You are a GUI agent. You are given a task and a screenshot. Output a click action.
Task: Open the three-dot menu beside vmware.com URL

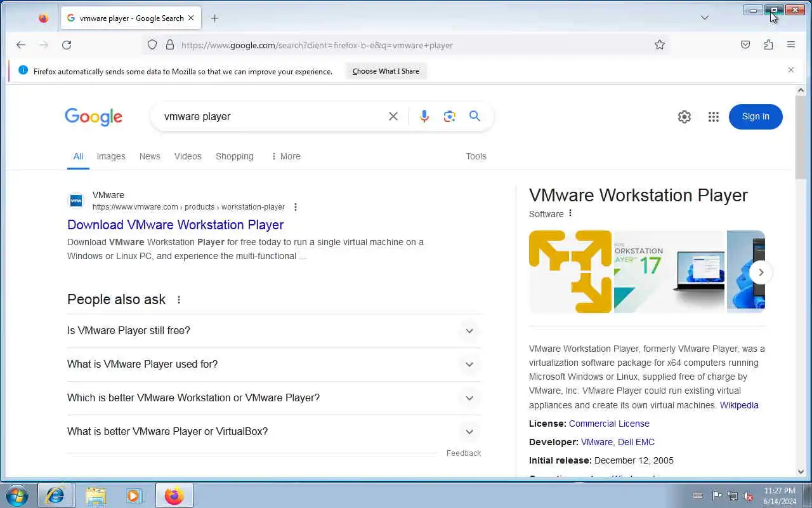(x=296, y=207)
